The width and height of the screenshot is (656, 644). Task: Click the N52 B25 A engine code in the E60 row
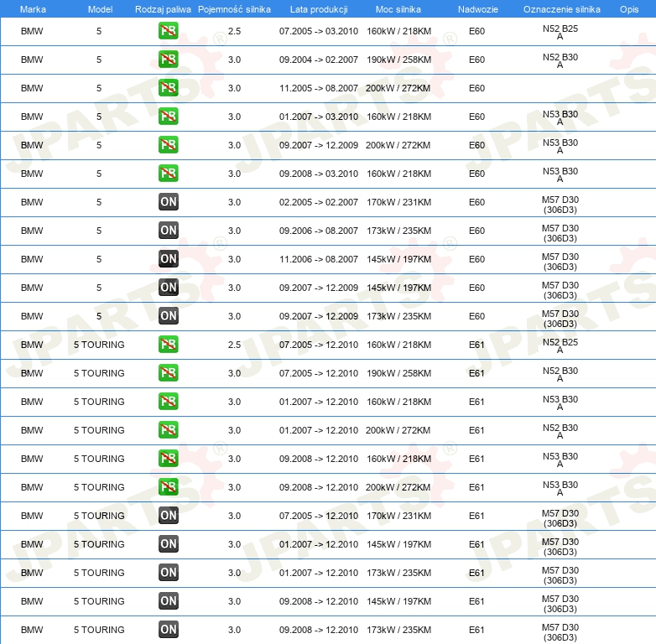560,32
